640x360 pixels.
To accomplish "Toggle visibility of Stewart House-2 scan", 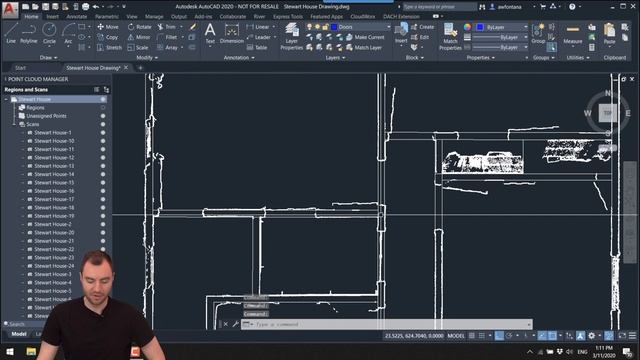I will pyautogui.click(x=103, y=224).
